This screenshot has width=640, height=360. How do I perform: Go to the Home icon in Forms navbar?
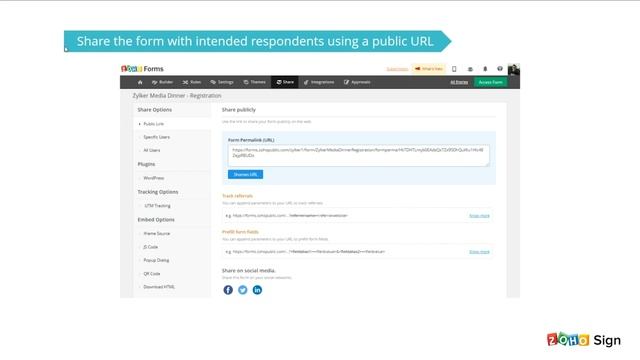pyautogui.click(x=140, y=82)
